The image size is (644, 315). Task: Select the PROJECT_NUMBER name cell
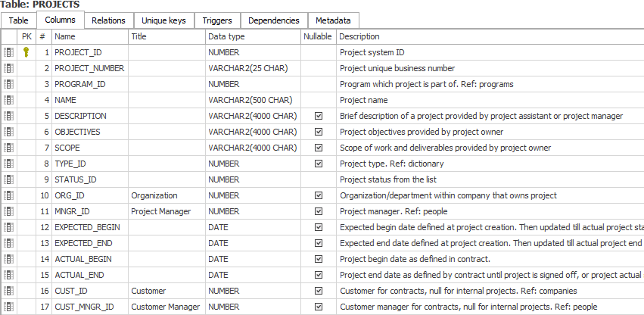pyautogui.click(x=89, y=68)
